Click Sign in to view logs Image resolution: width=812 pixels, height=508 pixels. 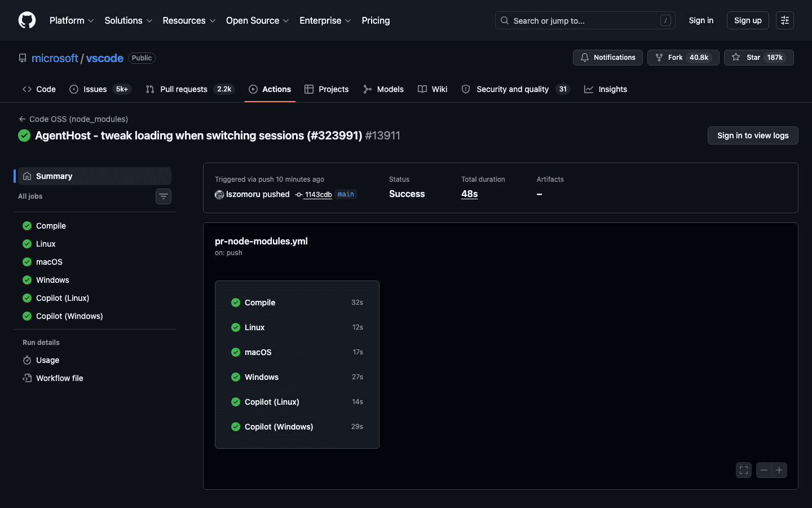click(753, 135)
